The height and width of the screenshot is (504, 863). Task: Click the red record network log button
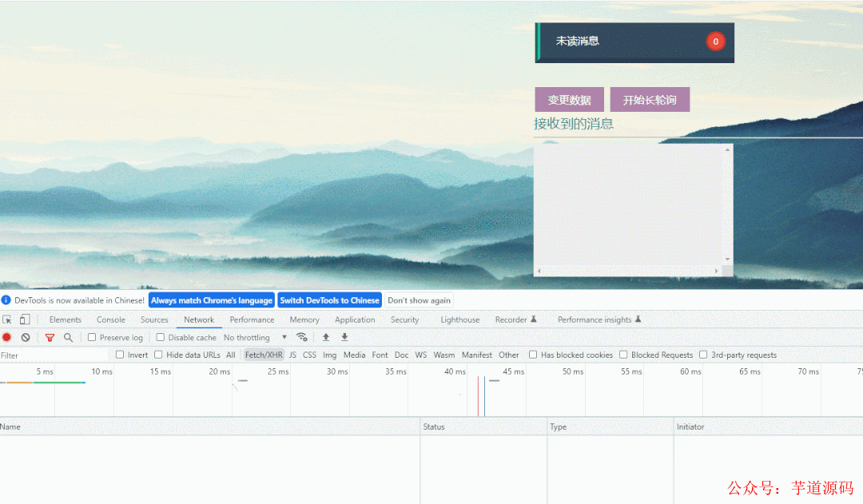pos(8,337)
